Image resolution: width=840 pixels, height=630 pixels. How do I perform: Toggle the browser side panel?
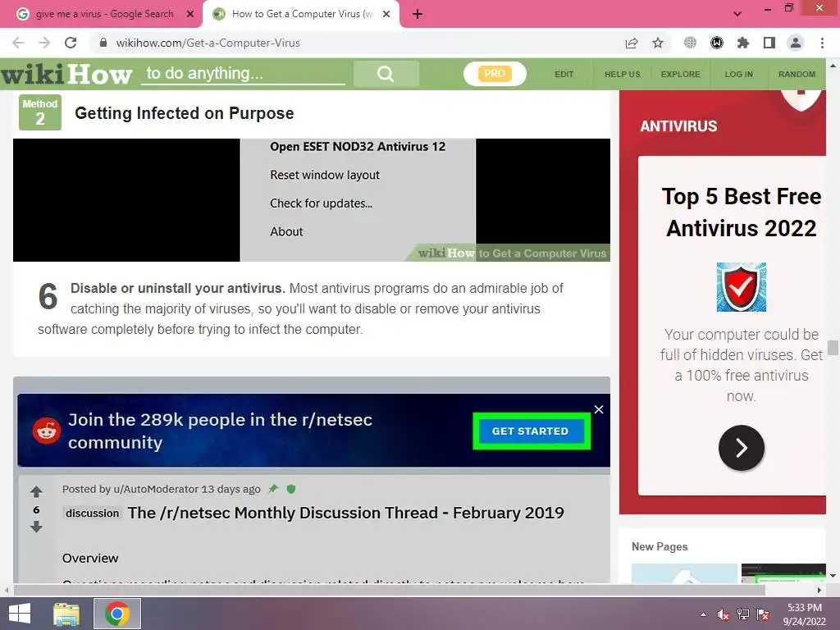[x=769, y=43]
